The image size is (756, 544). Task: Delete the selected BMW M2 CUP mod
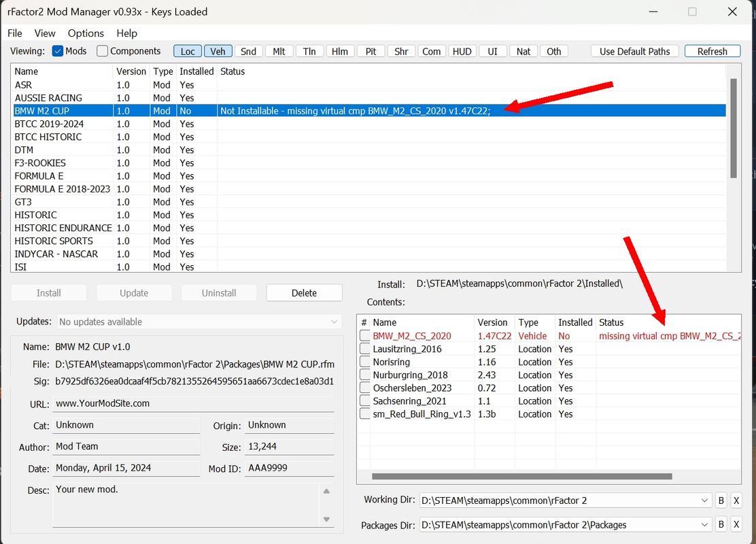[x=304, y=292]
